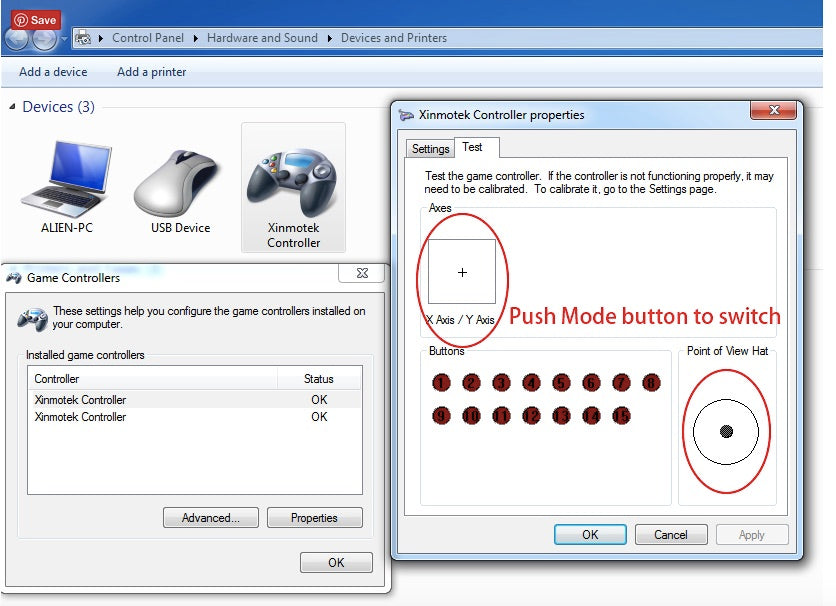This screenshot has width=836, height=606.
Task: Click button indicator number 9
Action: 442,415
